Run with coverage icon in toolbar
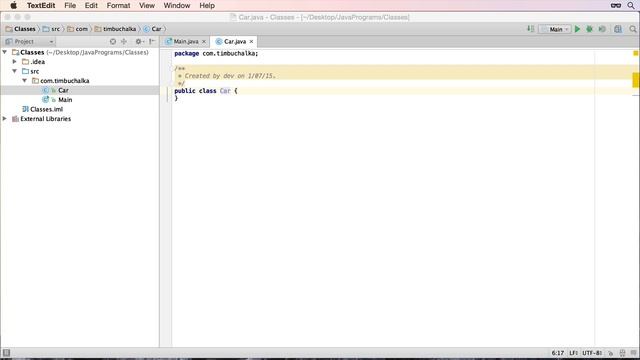640x360 pixels. pos(602,29)
